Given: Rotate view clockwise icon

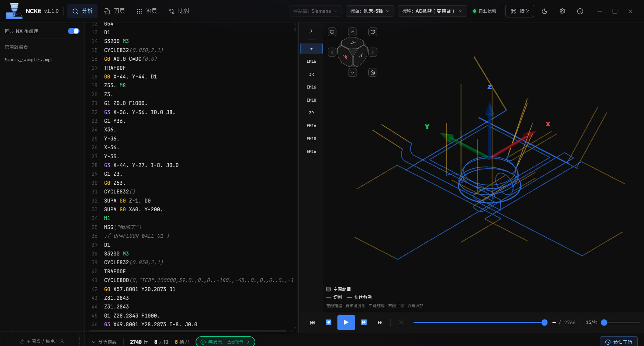Looking at the screenshot, I should (x=373, y=32).
